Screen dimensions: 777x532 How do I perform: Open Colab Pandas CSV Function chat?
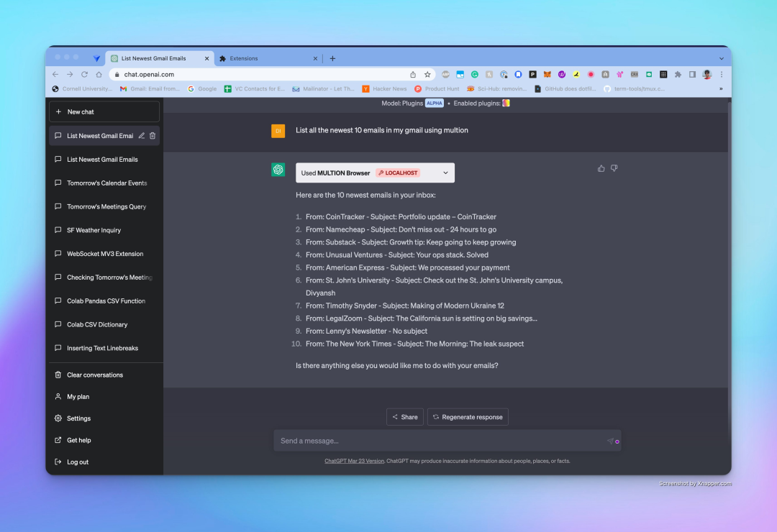[104, 301]
